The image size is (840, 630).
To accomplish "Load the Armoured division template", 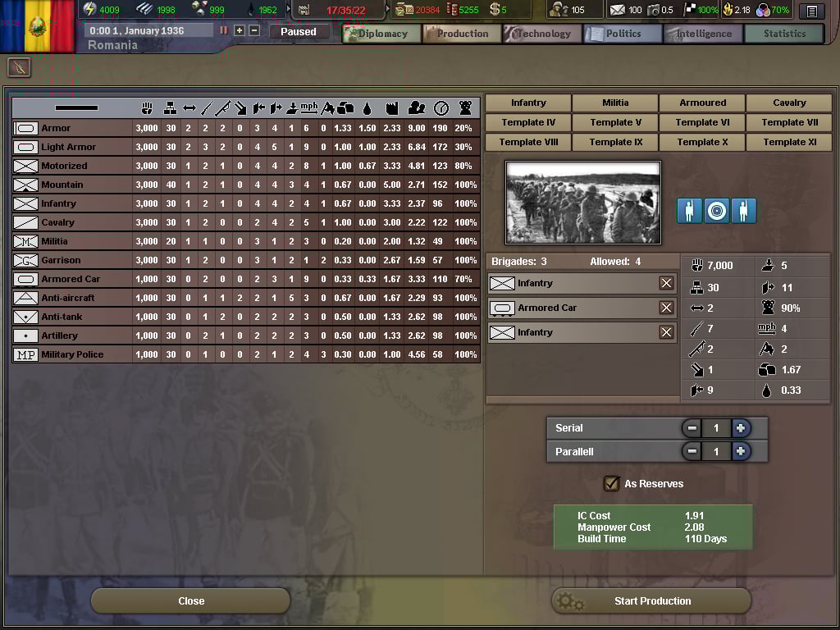I will (702, 103).
